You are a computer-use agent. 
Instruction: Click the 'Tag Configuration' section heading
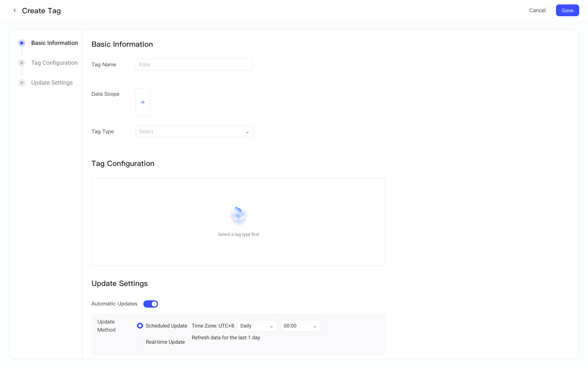(x=123, y=164)
